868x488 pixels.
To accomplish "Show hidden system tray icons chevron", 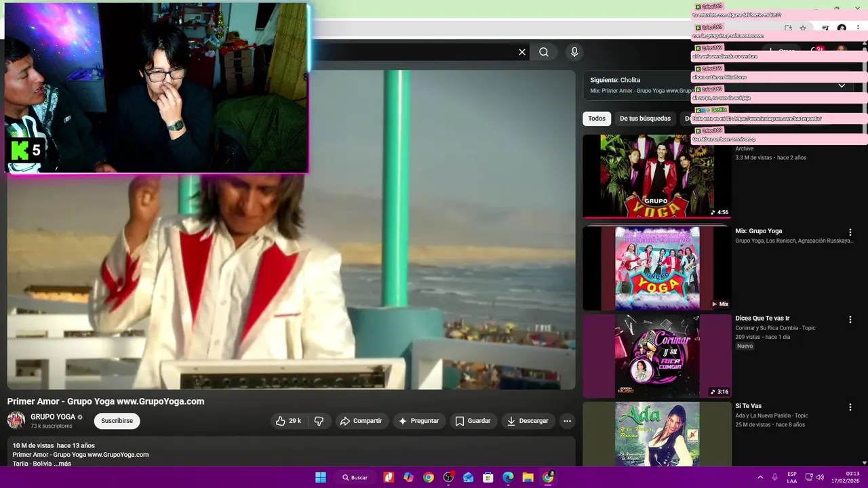I will (760, 477).
